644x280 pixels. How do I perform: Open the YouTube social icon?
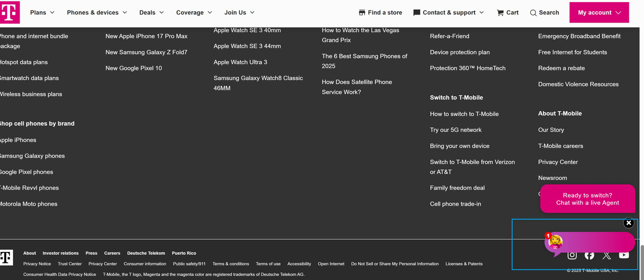click(x=624, y=255)
